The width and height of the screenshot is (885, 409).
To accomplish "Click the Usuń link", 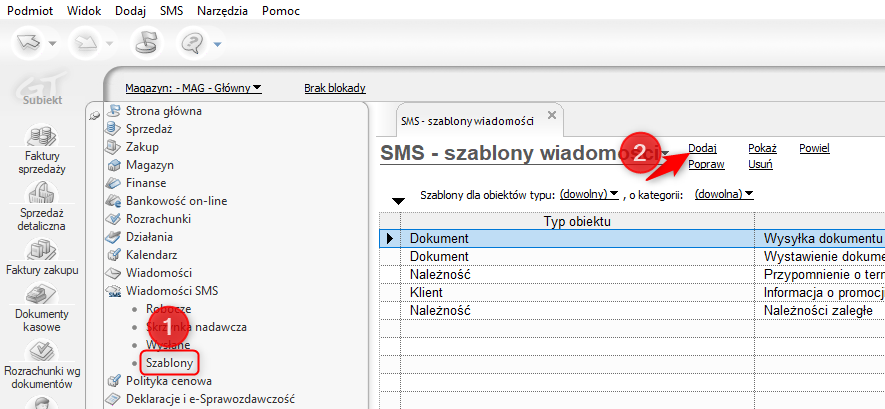I will click(x=760, y=164).
